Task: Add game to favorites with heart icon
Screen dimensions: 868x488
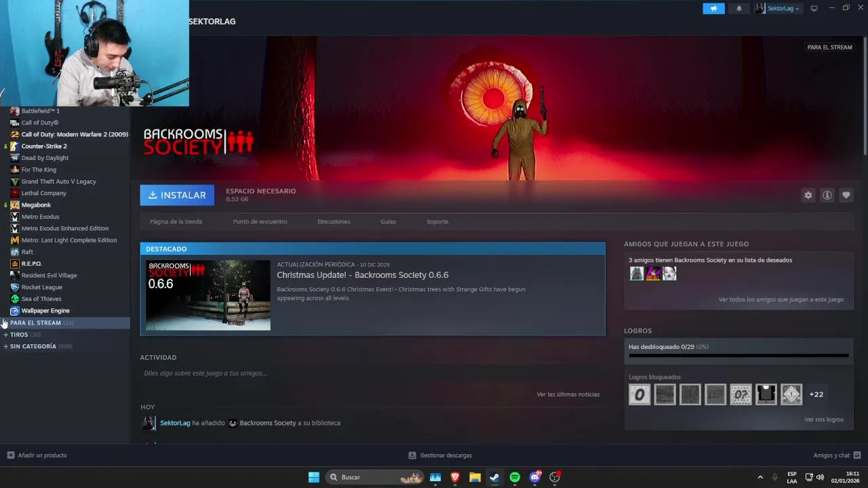Action: tap(846, 195)
